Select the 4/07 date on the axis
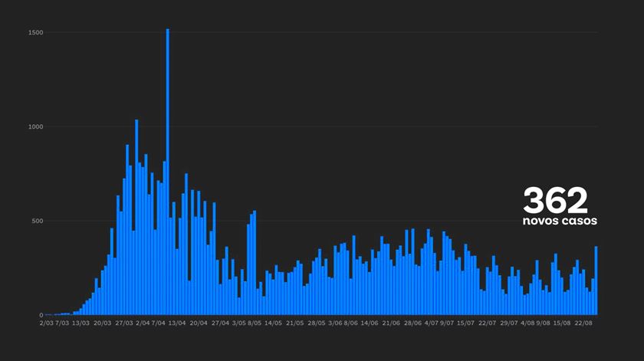 click(x=431, y=323)
